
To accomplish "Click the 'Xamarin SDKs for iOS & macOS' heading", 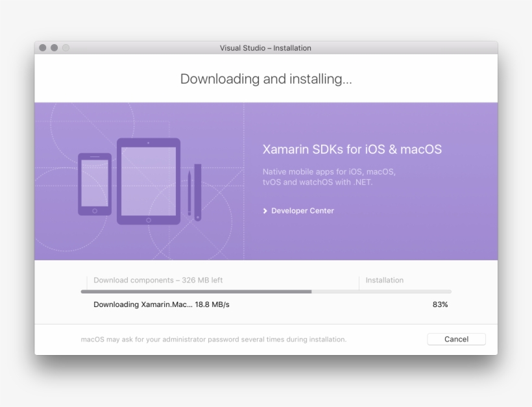I will 352,149.
